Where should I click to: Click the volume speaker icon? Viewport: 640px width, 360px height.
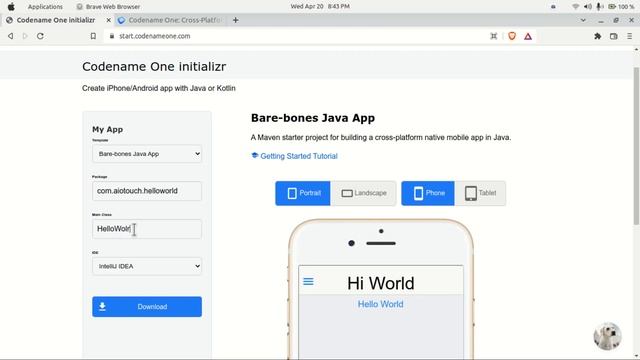click(588, 7)
